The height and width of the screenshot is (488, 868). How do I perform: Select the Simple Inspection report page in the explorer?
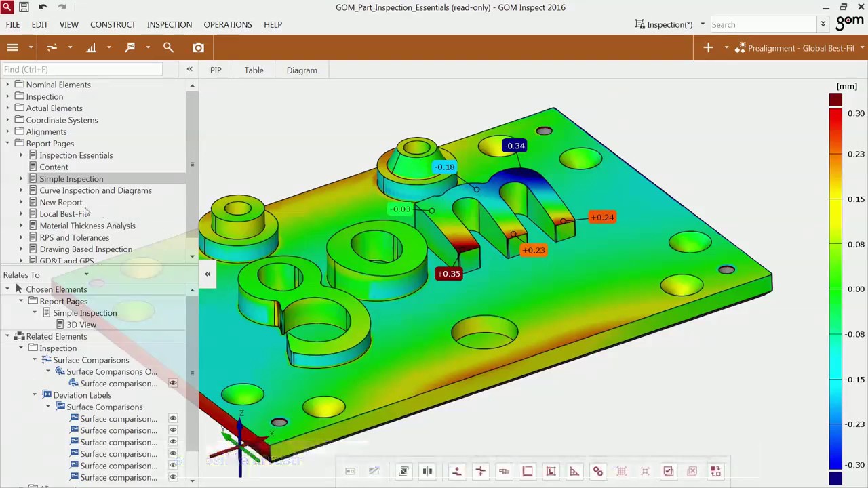pos(71,179)
